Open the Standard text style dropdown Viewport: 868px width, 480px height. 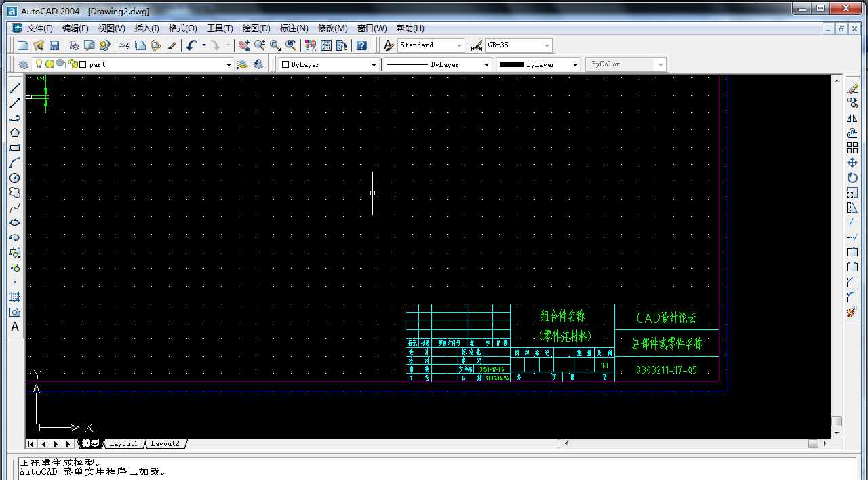[459, 45]
